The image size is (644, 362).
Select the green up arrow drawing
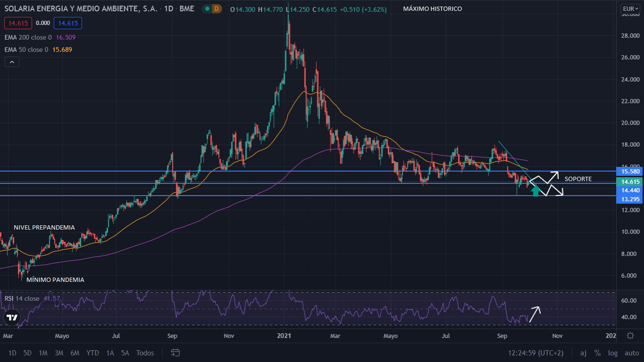click(535, 191)
